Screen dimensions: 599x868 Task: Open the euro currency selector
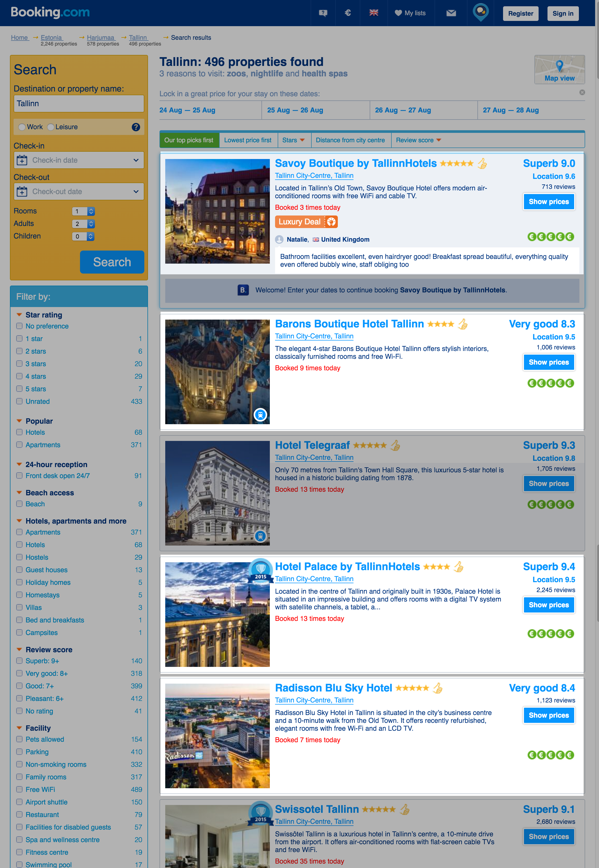(347, 13)
